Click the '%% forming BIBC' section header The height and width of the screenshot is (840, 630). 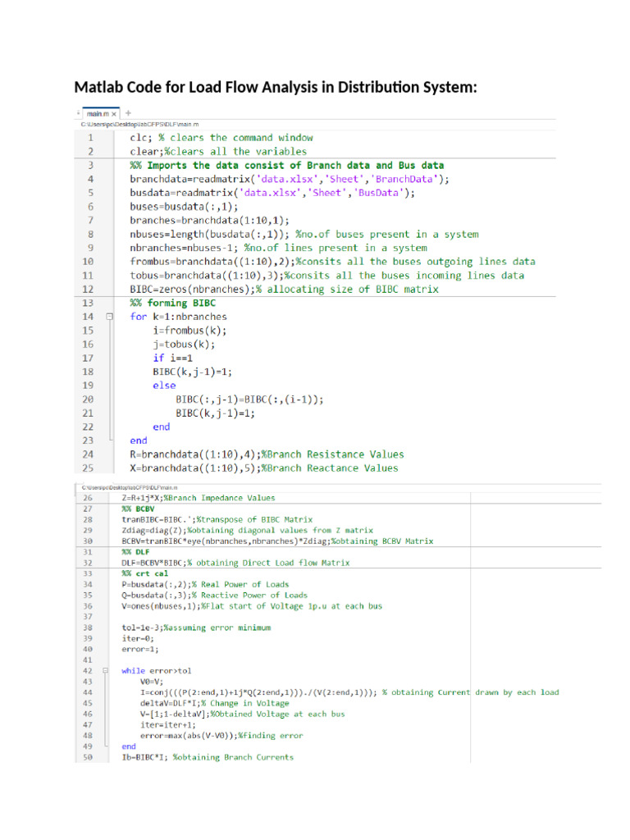point(172,304)
